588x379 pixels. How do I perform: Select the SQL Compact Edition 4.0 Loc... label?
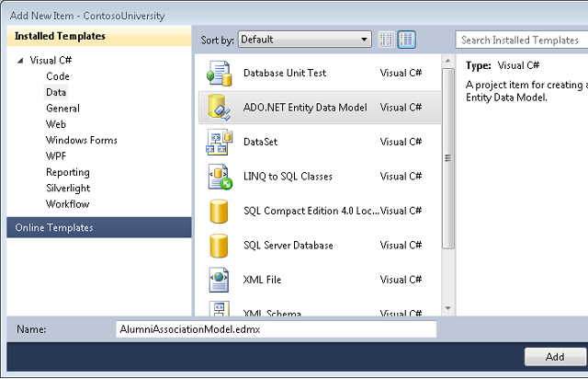(311, 211)
